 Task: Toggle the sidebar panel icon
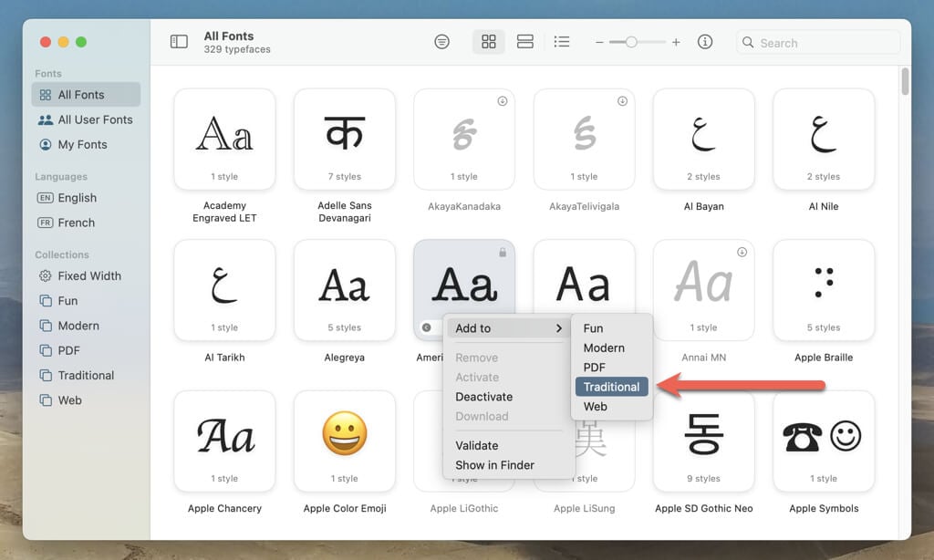tap(179, 42)
